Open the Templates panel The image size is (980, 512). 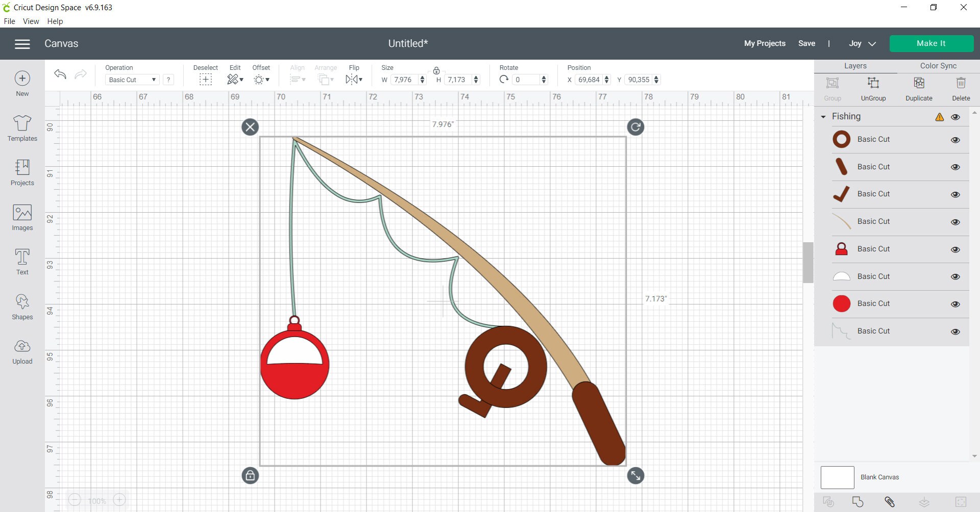(22, 127)
